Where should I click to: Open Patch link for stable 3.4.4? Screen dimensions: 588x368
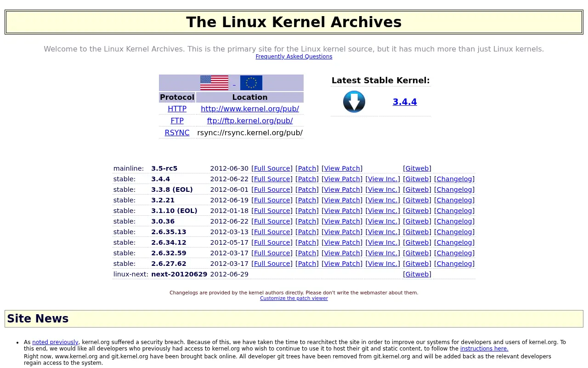(307, 179)
